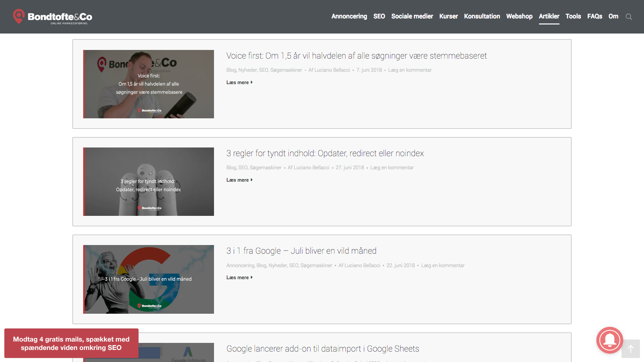Image resolution: width=644 pixels, height=362 pixels.
Task: Click Læs mere under 3 i 1 fra Google
Action: (239, 278)
